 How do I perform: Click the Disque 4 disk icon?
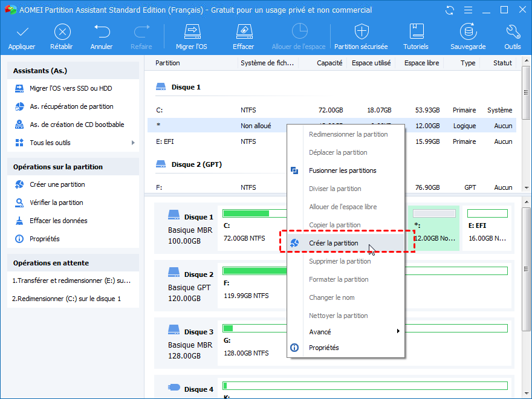[174, 387]
